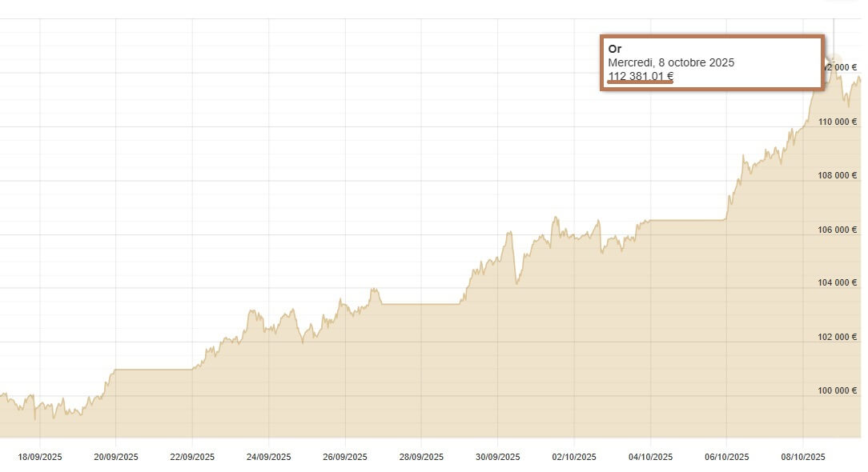Screen dimensions: 868x472
Task: Click the 112 381,01 € tooltip price
Action: (641, 77)
